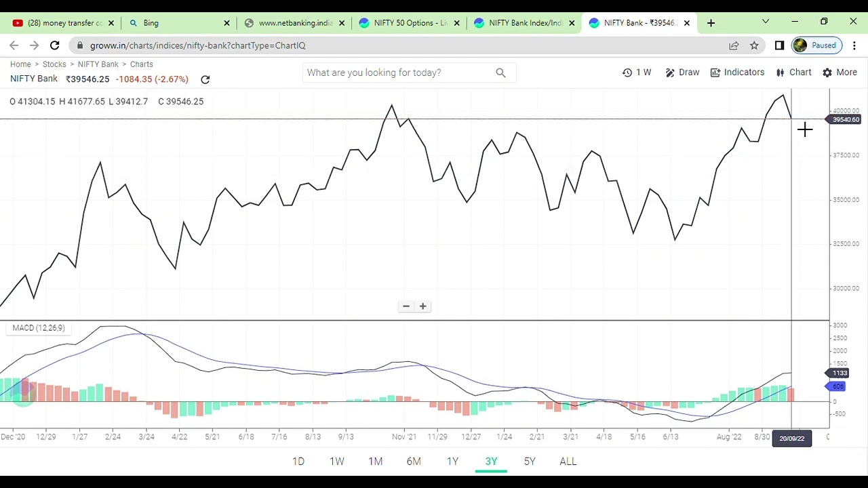The width and height of the screenshot is (868, 488).
Task: Close the NIFTY 50 Options tab
Action: (457, 23)
